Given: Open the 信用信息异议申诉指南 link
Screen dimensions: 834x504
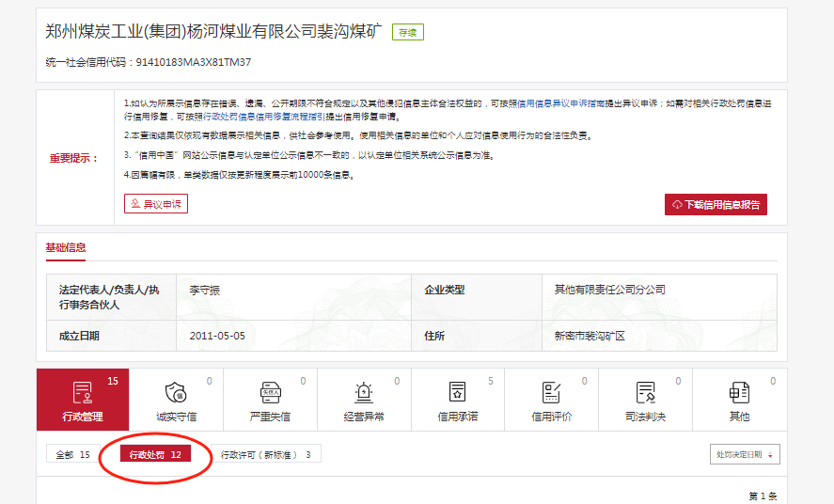Looking at the screenshot, I should [x=561, y=103].
